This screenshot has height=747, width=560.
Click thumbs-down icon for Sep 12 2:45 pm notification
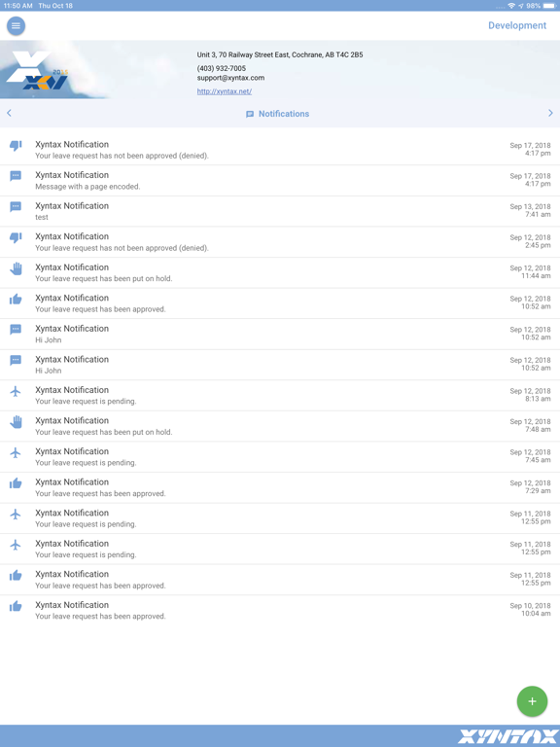(16, 237)
